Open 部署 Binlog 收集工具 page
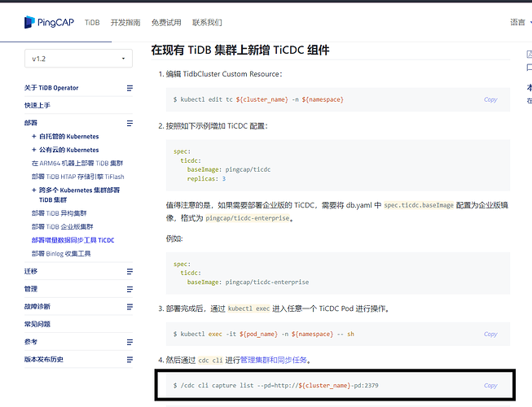The width and height of the screenshot is (532, 407). click(x=61, y=254)
